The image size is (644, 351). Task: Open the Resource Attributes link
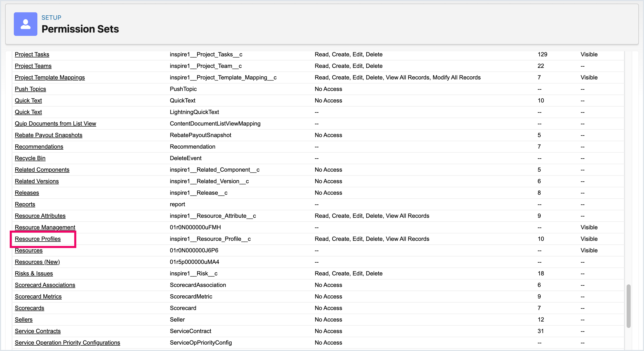tap(40, 216)
